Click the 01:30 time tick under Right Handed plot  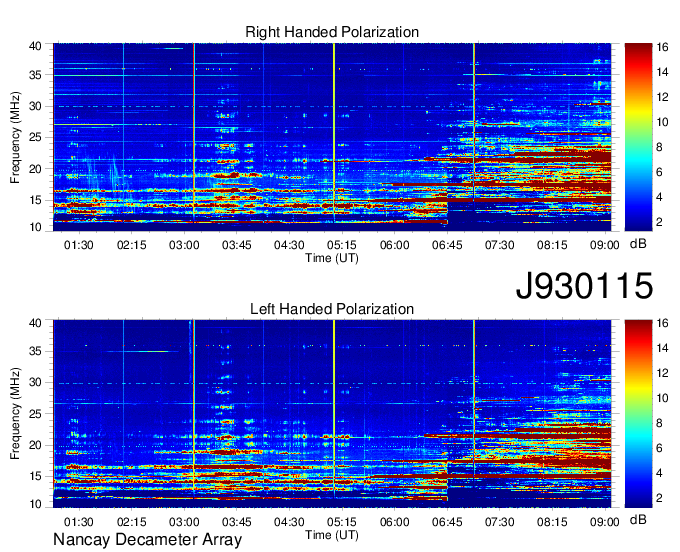tap(78, 245)
